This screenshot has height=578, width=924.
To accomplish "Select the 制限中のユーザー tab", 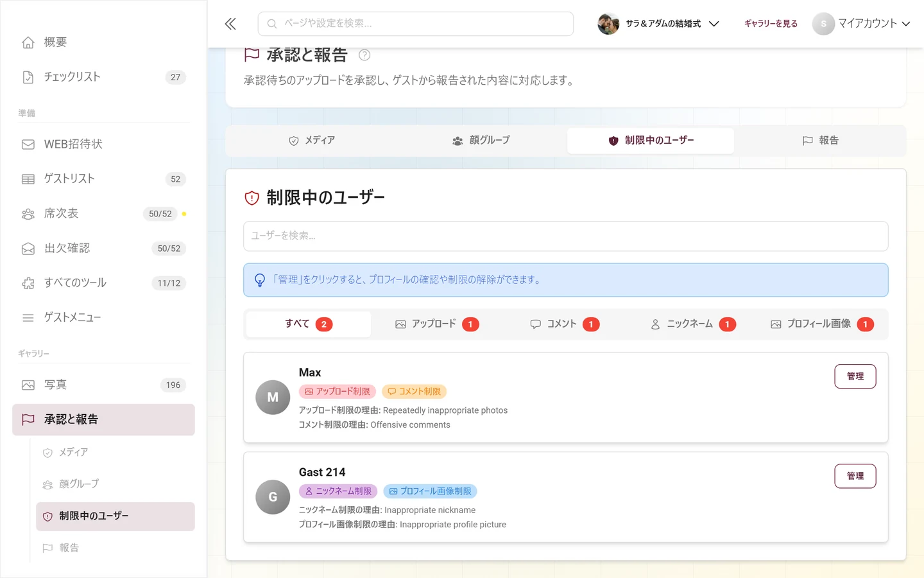I will click(651, 141).
